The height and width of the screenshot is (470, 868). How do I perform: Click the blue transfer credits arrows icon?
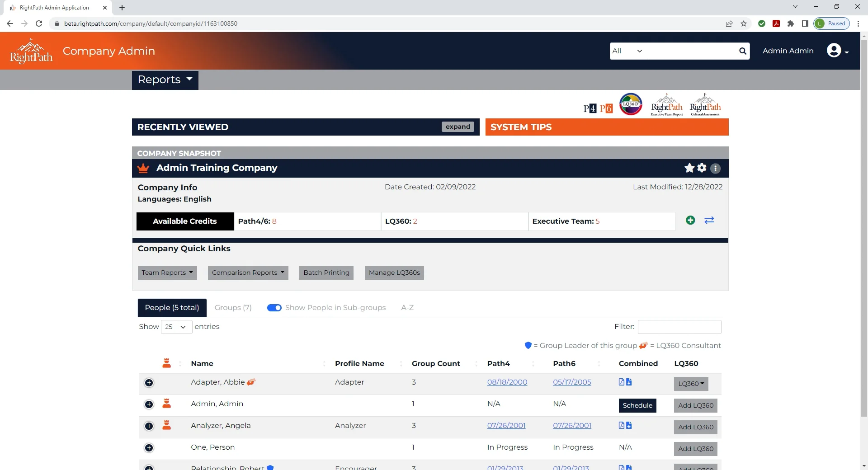[709, 221]
